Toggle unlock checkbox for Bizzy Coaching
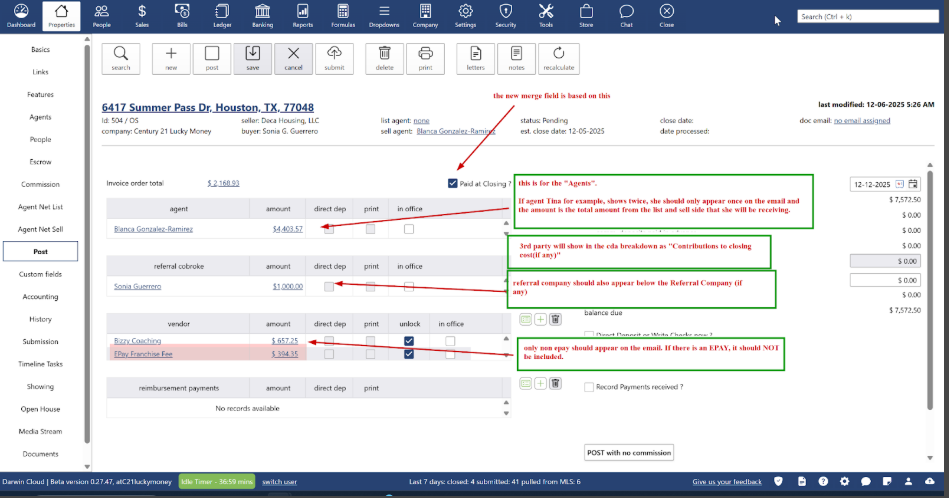This screenshot has width=949, height=498. click(409, 341)
